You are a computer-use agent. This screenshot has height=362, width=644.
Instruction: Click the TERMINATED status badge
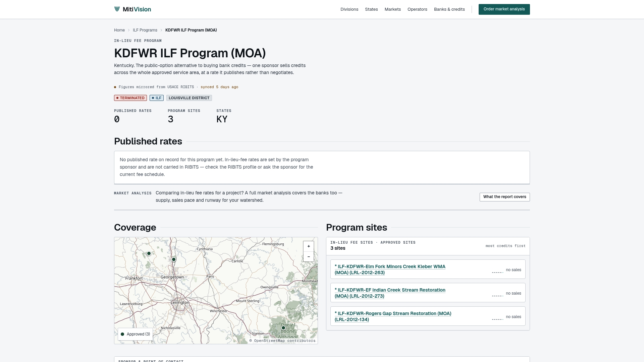click(x=130, y=98)
